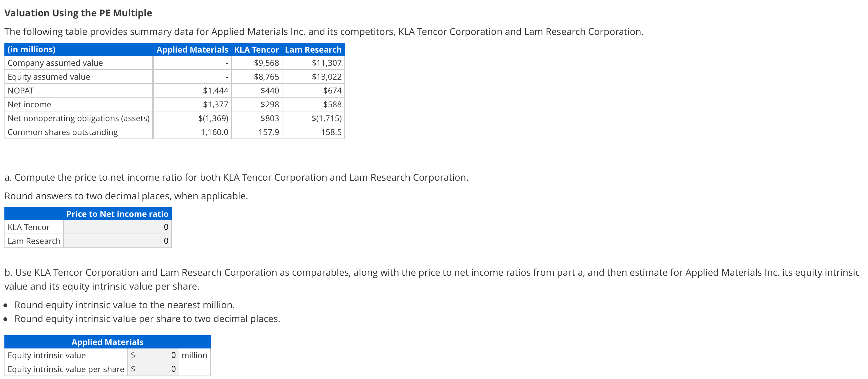Select the Lam Research column header

[x=313, y=49]
